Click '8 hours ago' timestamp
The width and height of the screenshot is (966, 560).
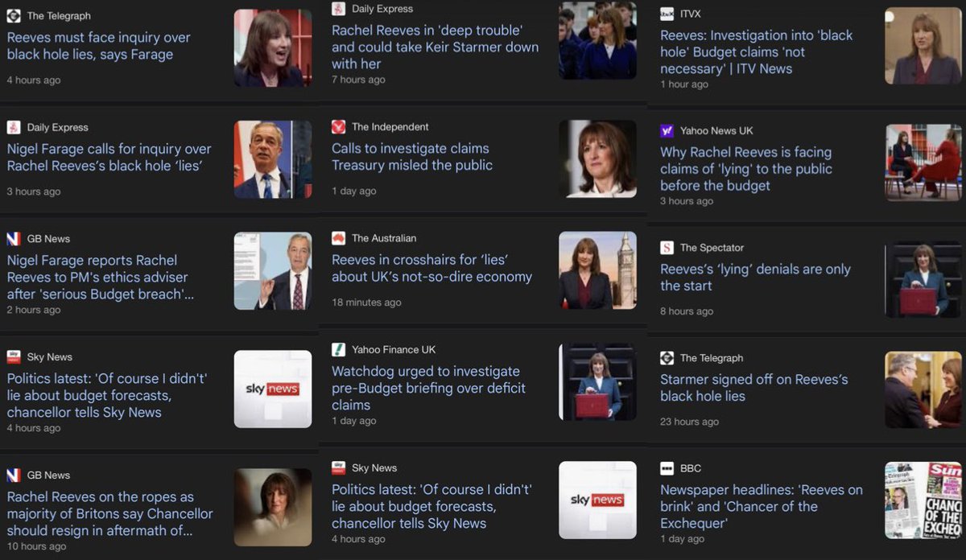tap(687, 311)
